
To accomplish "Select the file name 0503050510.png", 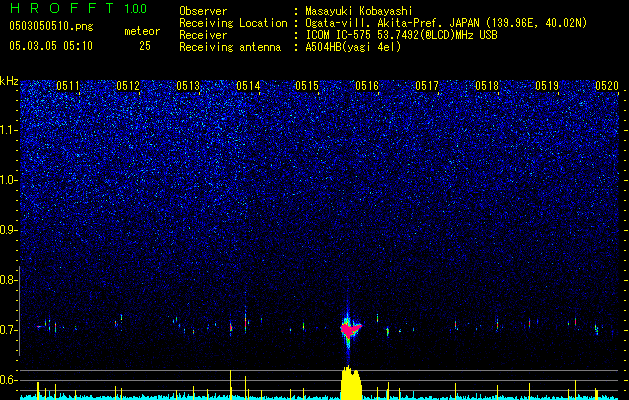I will (51, 26).
